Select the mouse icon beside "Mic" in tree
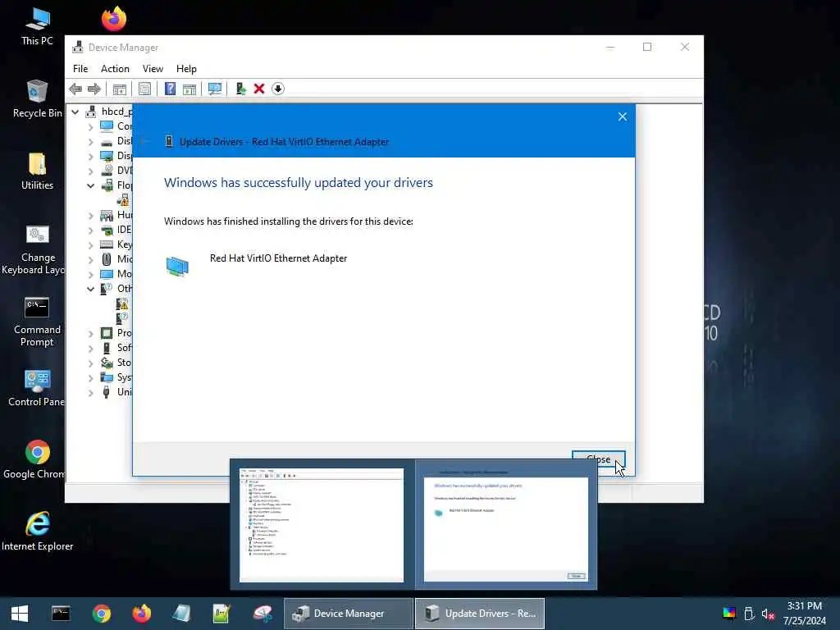The image size is (840, 630). (x=107, y=259)
